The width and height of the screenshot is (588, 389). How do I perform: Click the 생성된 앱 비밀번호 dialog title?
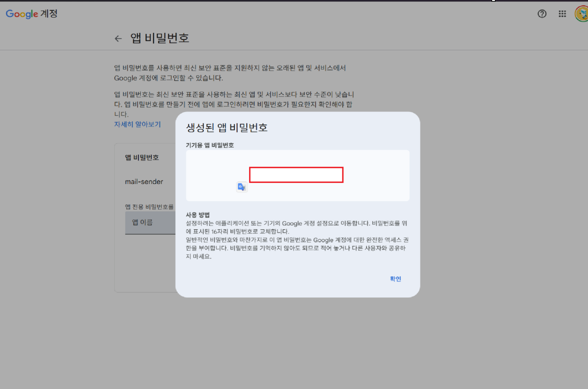coord(227,127)
